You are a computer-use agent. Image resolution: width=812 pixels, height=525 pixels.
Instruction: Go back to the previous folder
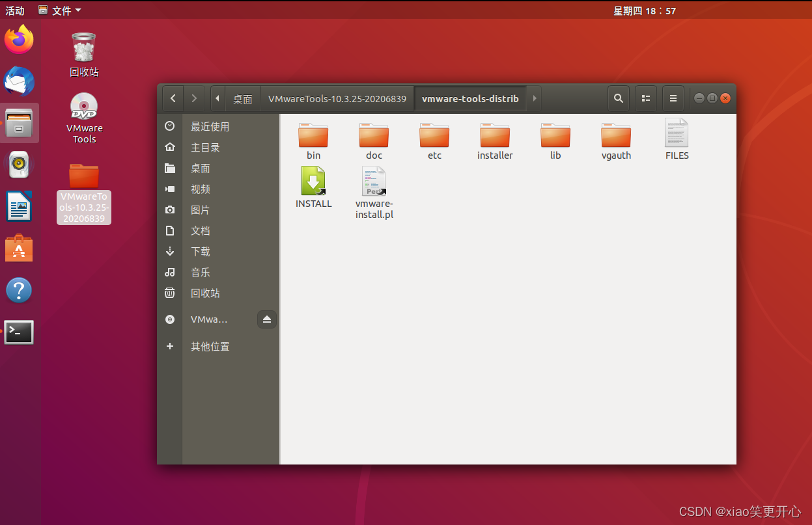[x=173, y=98]
